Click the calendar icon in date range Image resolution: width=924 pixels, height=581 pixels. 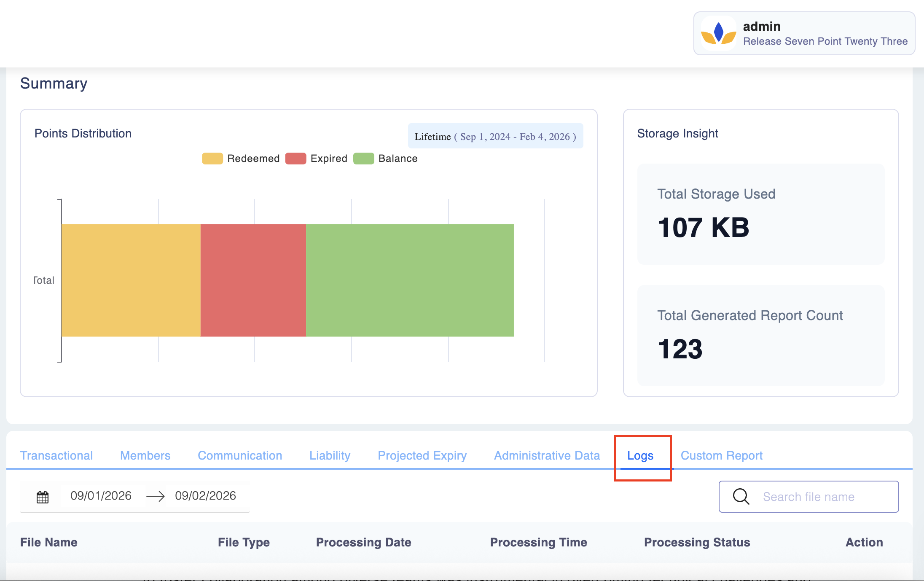click(x=43, y=497)
